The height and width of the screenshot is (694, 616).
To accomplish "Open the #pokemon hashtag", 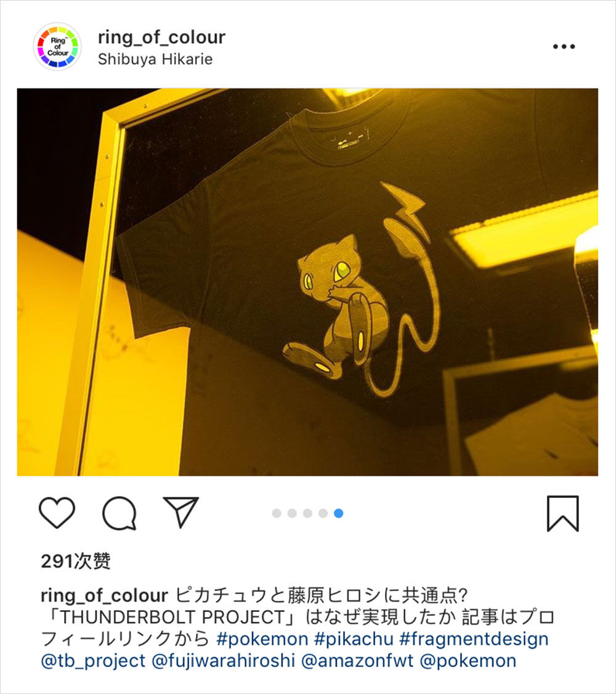I will (262, 639).
